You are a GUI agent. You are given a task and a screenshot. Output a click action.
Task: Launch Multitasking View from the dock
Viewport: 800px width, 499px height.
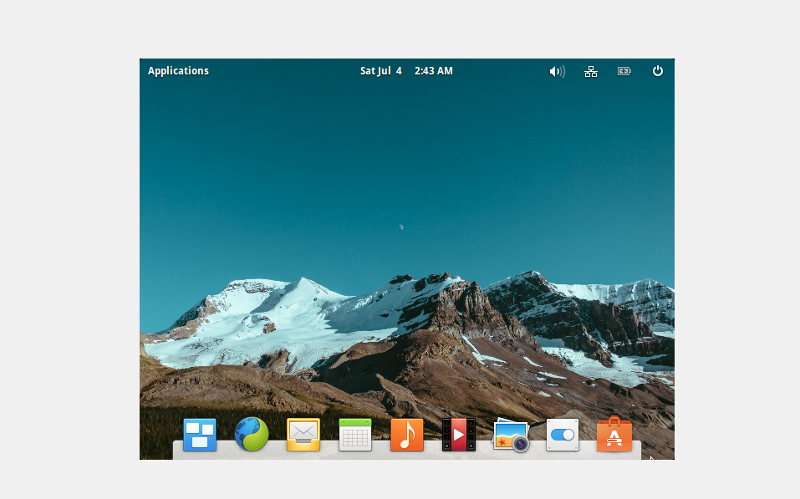199,435
